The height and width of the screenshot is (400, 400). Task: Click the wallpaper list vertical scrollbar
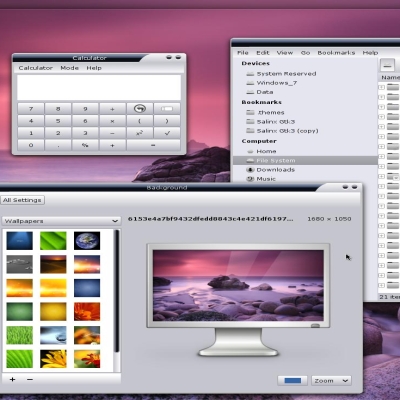117,291
